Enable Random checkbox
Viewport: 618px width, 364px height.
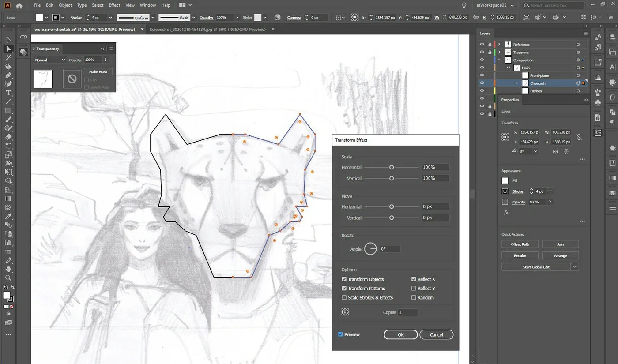[x=414, y=298]
